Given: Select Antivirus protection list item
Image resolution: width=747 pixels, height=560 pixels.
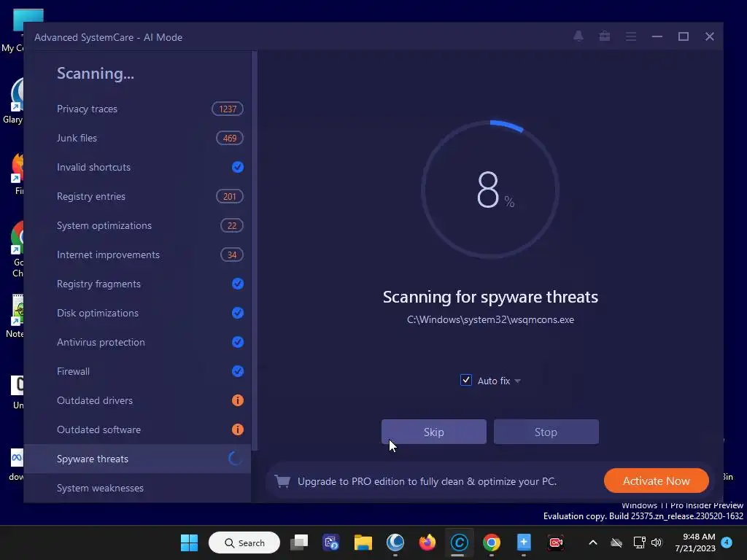Looking at the screenshot, I should [x=137, y=342].
